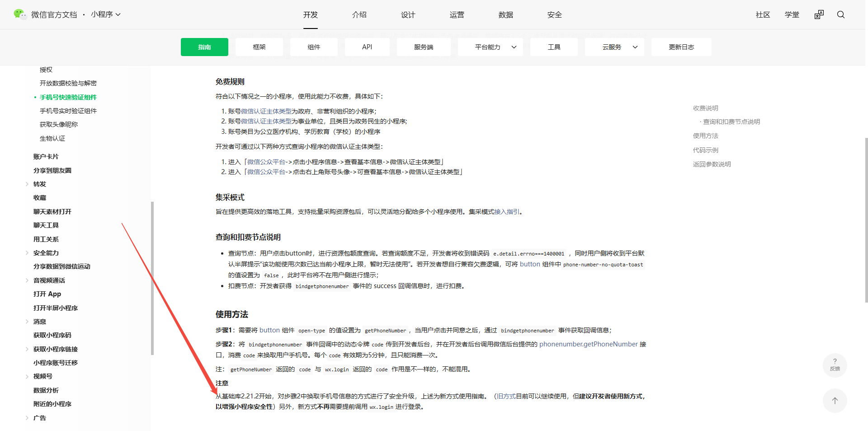Open 打开 App in the sidebar
Image resolution: width=868 pixels, height=431 pixels.
pos(47,294)
